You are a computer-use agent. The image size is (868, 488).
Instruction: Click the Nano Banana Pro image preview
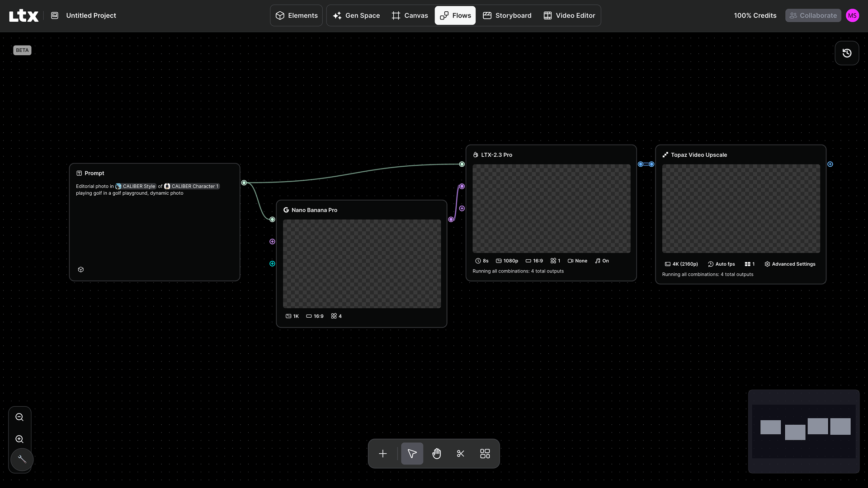[x=362, y=264]
